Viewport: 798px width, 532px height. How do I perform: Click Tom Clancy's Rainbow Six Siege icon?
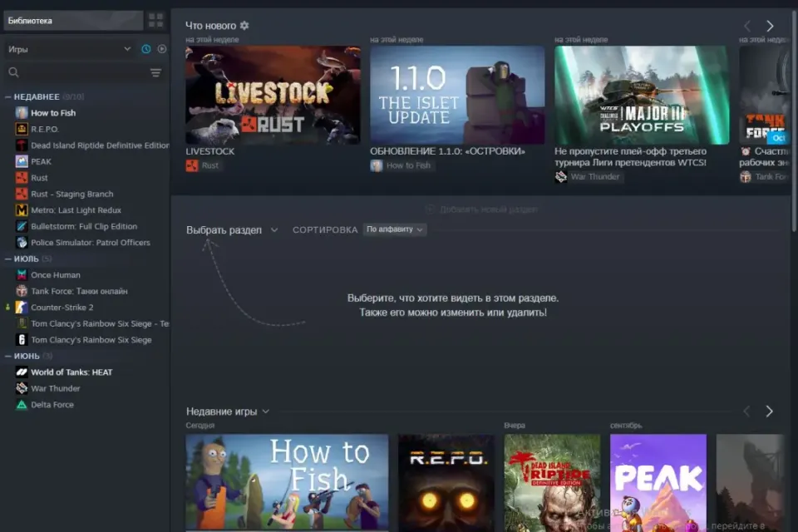click(x=22, y=339)
